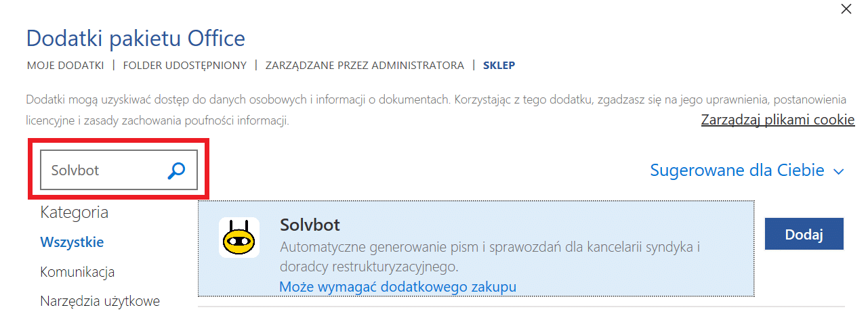Go to ZARZĄDZANE PRZEZ ADMINISTRATORA tab
868x316 pixels.
(x=365, y=66)
